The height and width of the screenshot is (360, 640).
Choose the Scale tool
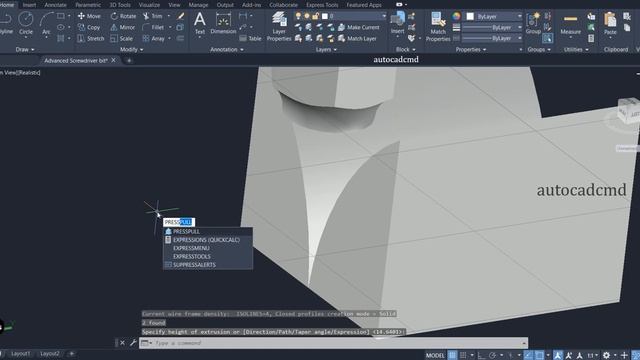pyautogui.click(x=122, y=38)
